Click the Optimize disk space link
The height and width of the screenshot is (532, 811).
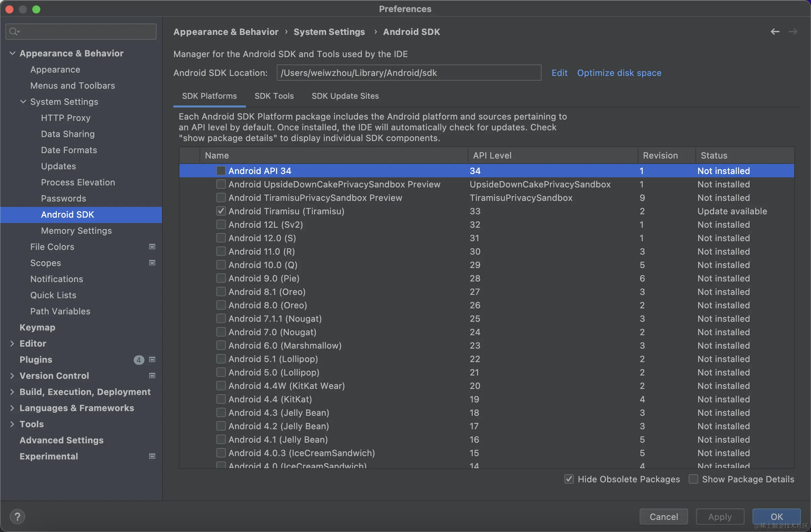619,73
